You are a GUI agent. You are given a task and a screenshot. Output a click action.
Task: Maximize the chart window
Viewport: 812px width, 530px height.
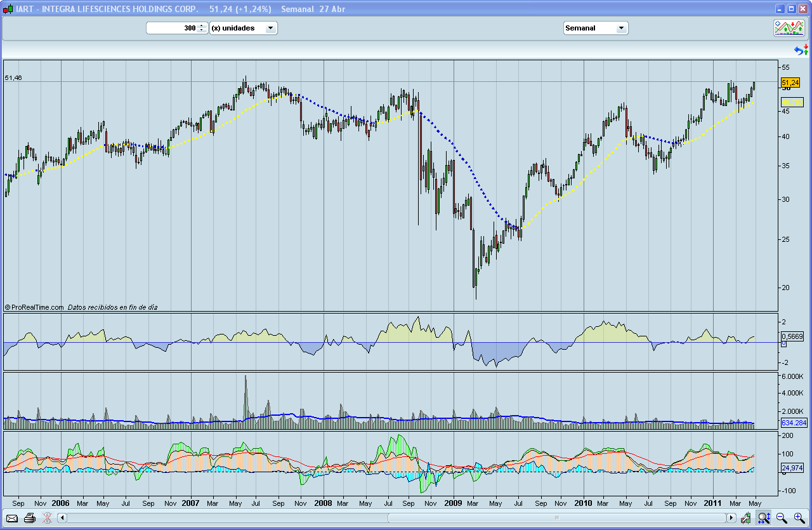[792, 9]
